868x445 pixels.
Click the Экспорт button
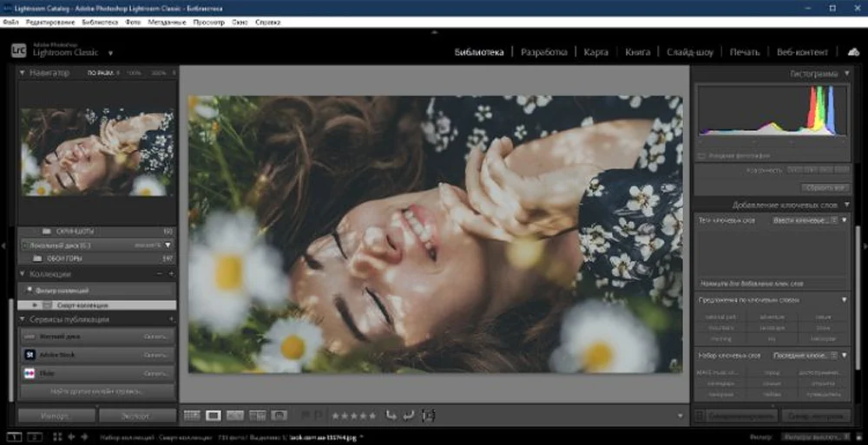[135, 416]
